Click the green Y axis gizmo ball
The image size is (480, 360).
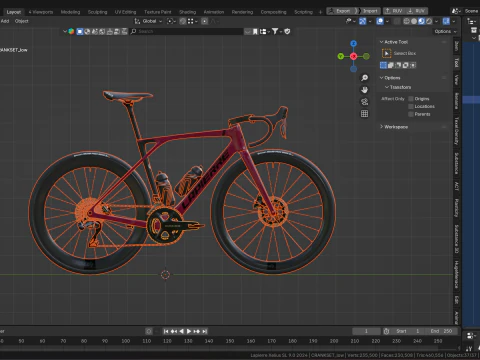[x=341, y=56]
